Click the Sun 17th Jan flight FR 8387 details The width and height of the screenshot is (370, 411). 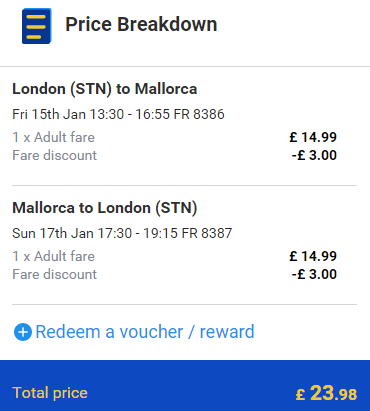(x=122, y=233)
